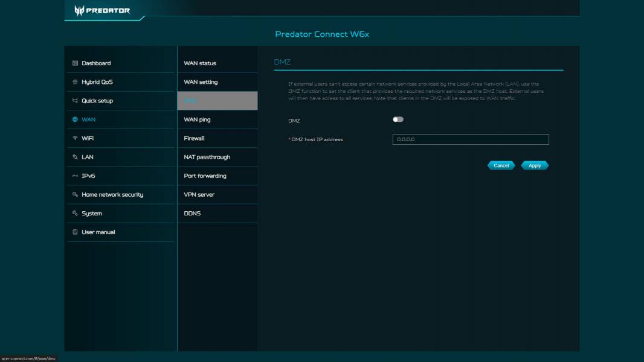Click the LAN section icon

(74, 156)
